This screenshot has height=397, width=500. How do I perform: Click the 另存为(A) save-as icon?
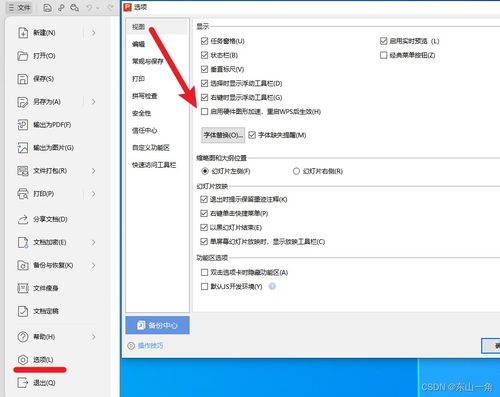tap(23, 102)
